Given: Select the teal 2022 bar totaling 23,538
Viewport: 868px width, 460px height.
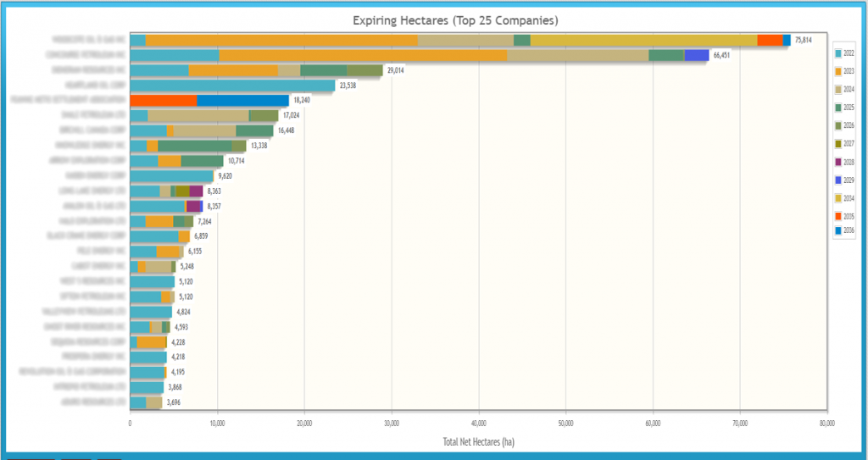Looking at the screenshot, I should 232,86.
